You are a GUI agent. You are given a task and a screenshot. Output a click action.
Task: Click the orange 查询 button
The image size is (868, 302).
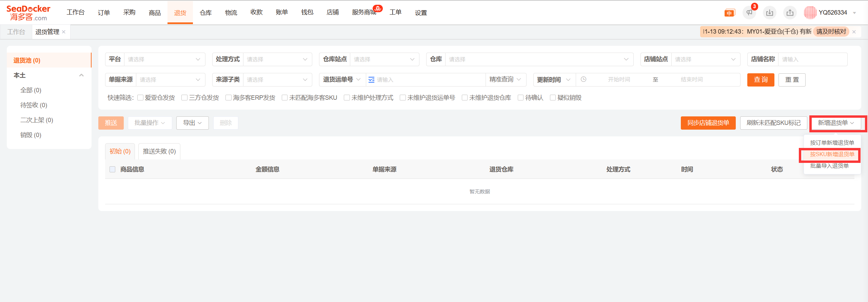(x=761, y=80)
